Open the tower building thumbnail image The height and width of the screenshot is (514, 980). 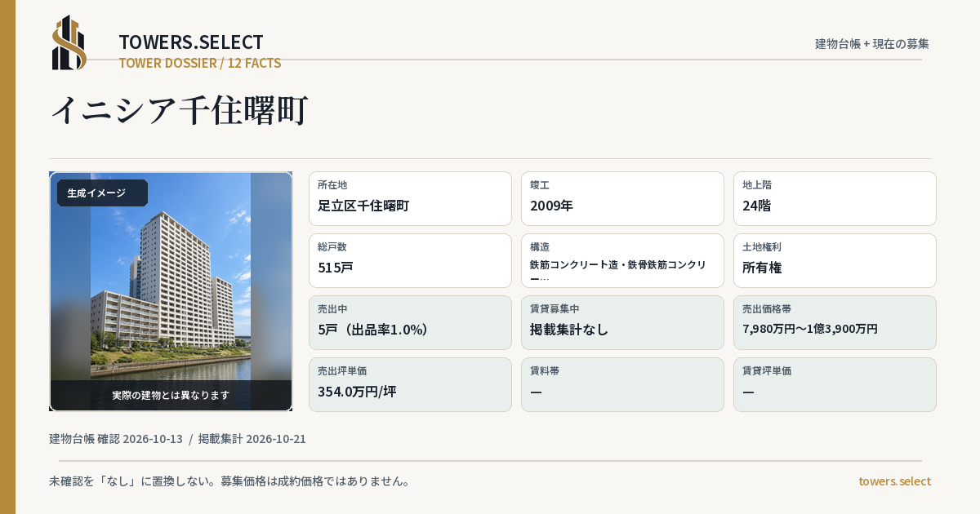click(x=171, y=291)
